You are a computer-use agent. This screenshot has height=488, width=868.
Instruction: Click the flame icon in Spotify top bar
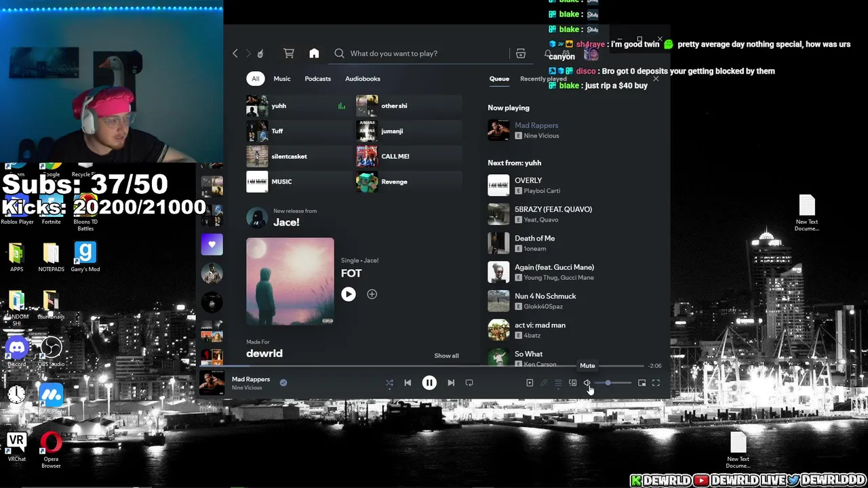point(260,54)
